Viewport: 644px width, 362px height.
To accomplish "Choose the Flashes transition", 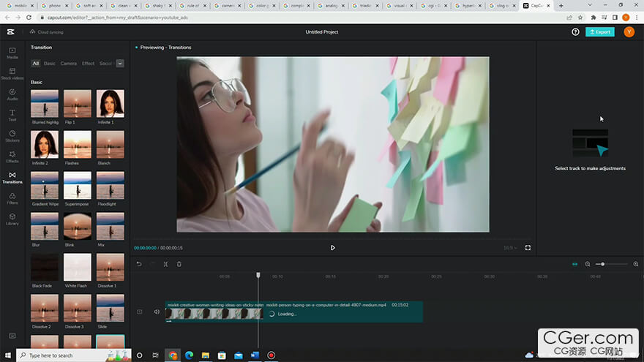I will 78,145.
